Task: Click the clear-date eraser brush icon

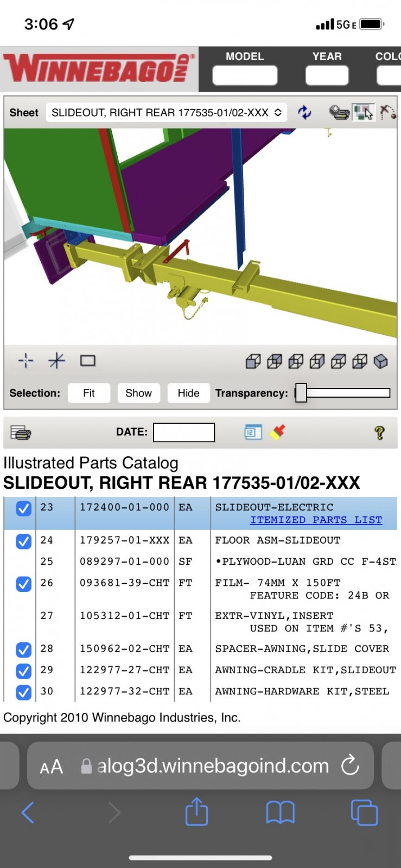Action: click(x=278, y=432)
